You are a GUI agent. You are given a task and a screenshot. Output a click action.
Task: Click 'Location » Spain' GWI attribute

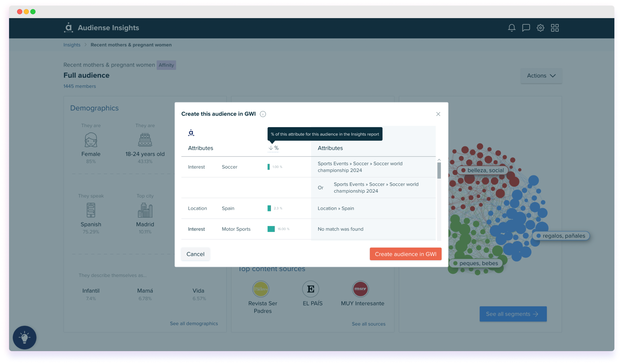[x=336, y=208]
